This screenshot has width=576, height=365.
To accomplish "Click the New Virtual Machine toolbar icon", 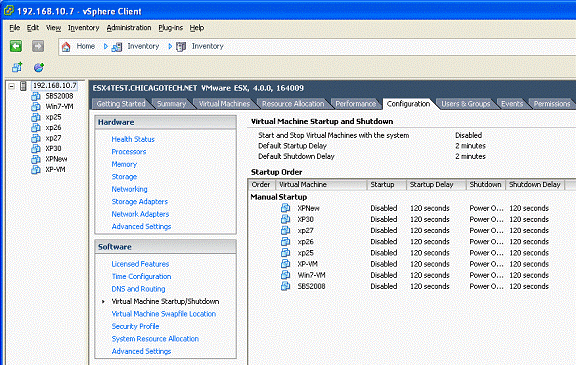I will (x=17, y=67).
